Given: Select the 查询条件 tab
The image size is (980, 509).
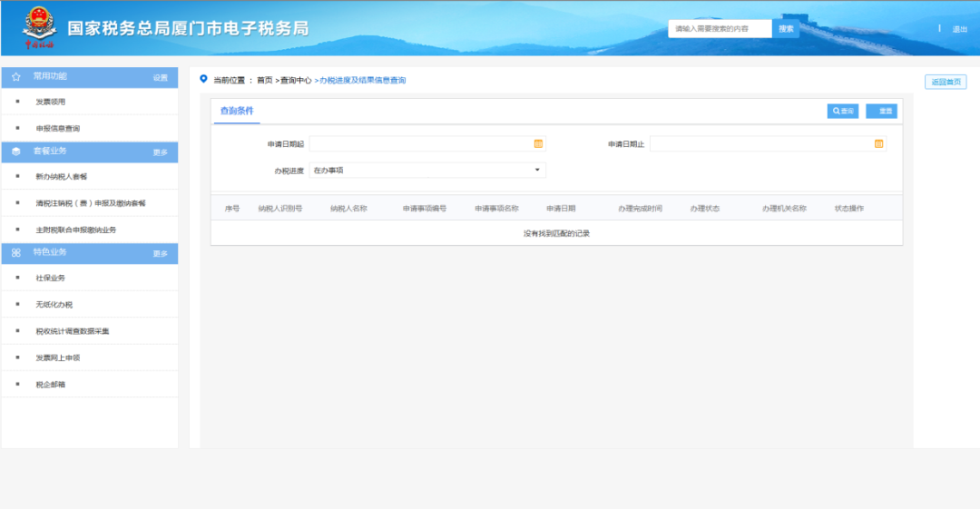Looking at the screenshot, I should [x=237, y=112].
